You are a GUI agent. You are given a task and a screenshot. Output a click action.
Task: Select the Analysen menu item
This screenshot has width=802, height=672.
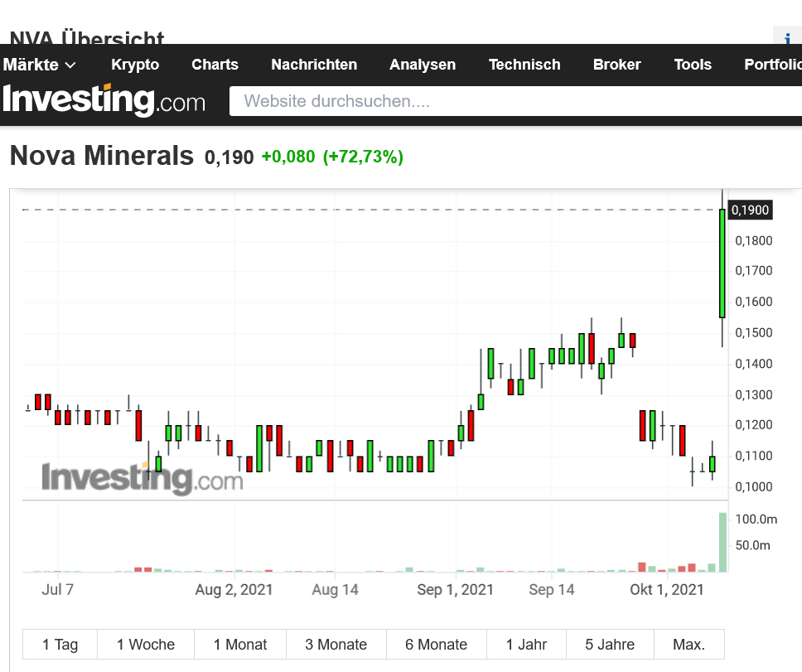tap(423, 65)
